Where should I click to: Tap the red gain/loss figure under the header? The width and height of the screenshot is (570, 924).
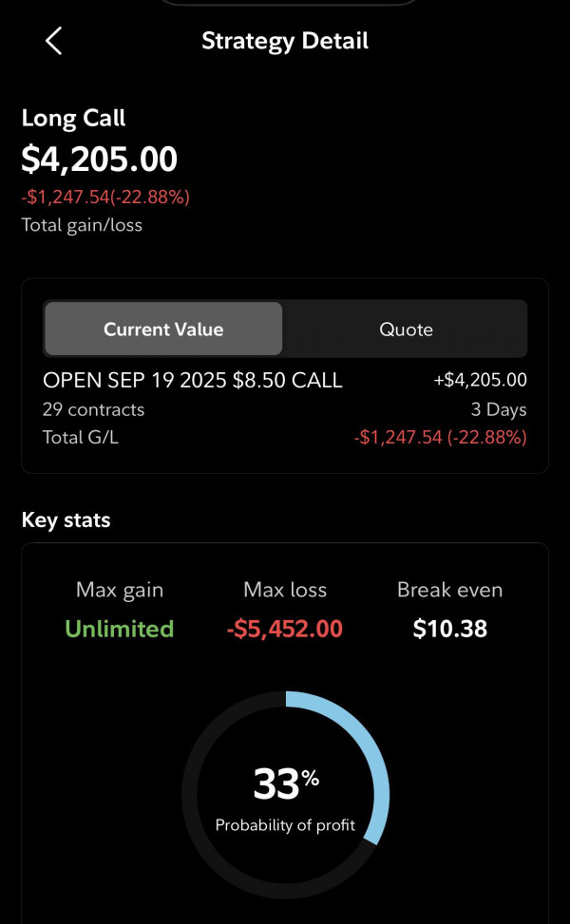[x=105, y=198]
